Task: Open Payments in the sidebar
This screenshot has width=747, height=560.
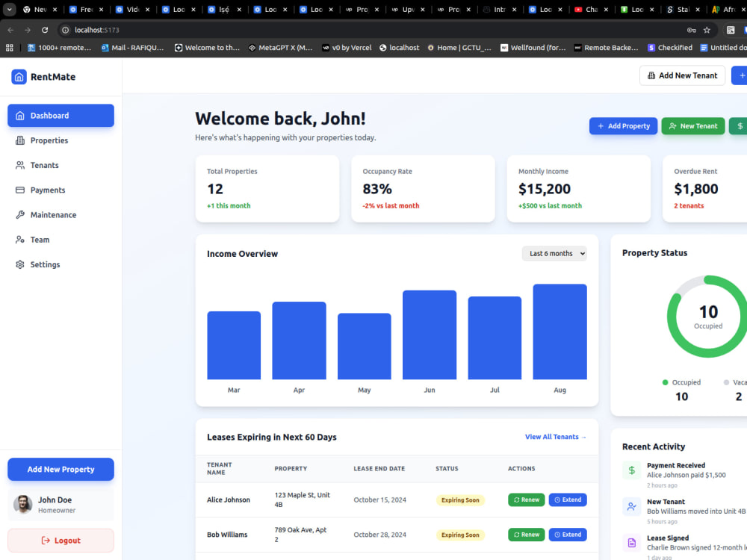Action: (x=61, y=190)
